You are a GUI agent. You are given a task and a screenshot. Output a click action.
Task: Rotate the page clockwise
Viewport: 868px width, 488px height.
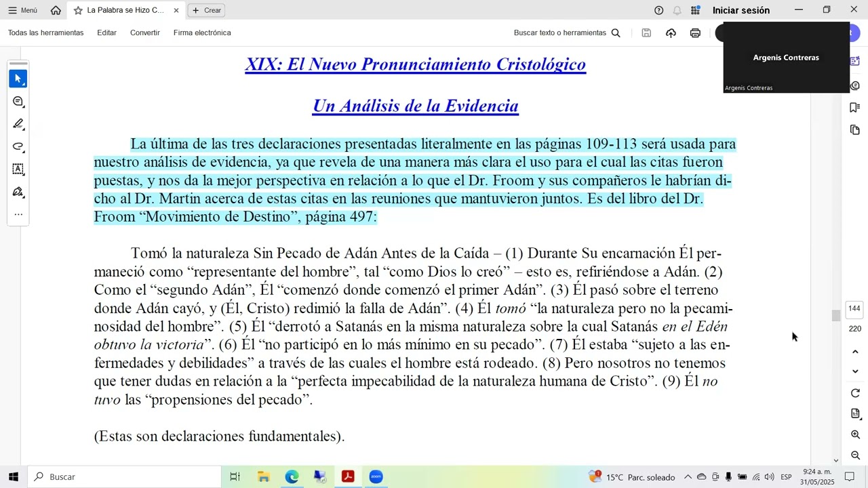click(x=855, y=393)
